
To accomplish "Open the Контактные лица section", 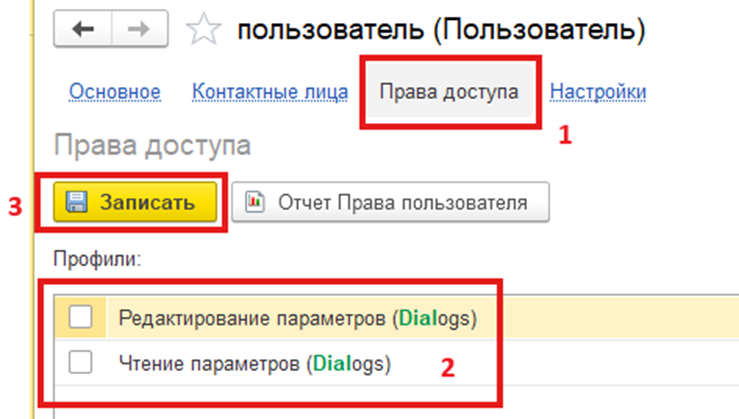I will (x=269, y=92).
